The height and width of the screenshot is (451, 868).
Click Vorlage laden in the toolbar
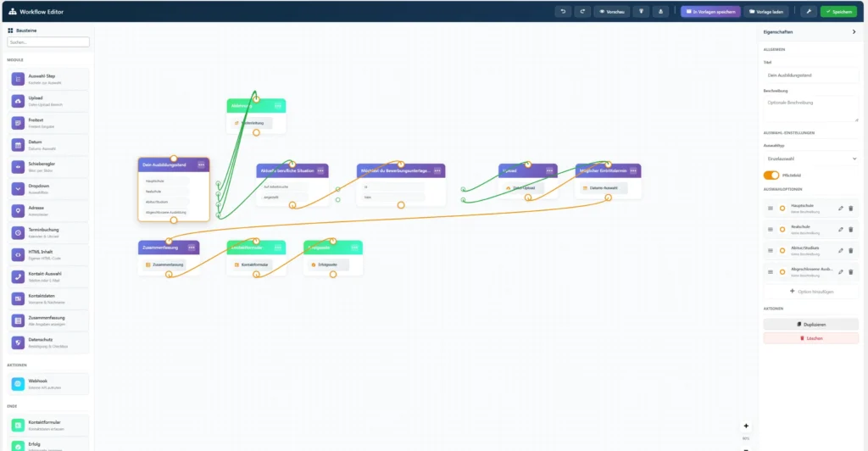click(767, 12)
